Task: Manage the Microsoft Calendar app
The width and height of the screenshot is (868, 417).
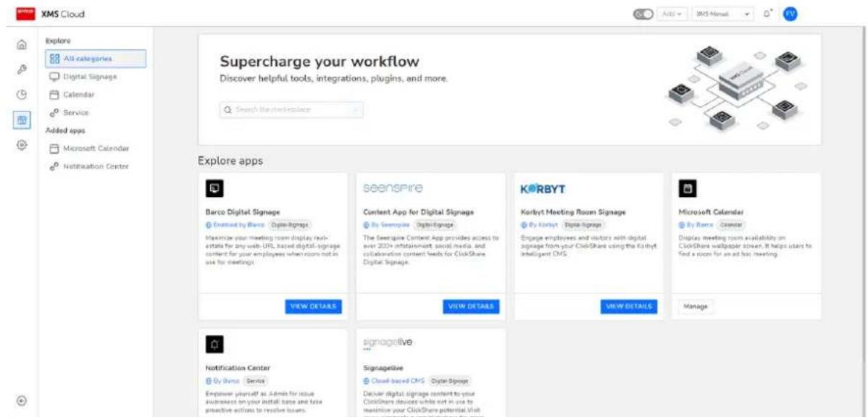Action: (x=696, y=306)
